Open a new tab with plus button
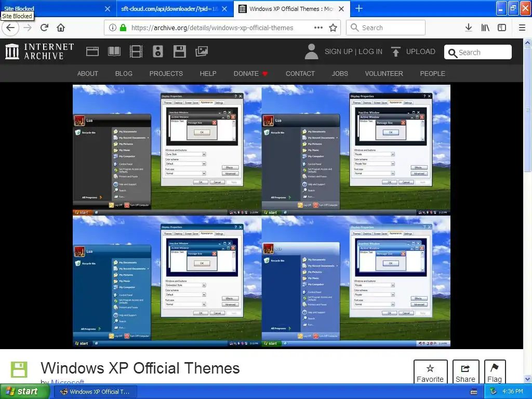Image resolution: width=532 pixels, height=399 pixels. coord(359,8)
